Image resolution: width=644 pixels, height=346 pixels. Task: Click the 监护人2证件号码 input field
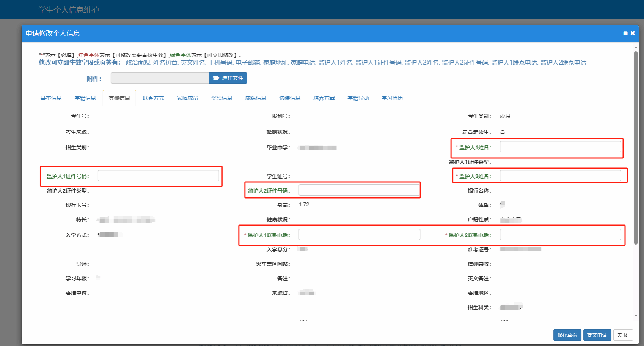tap(359, 190)
